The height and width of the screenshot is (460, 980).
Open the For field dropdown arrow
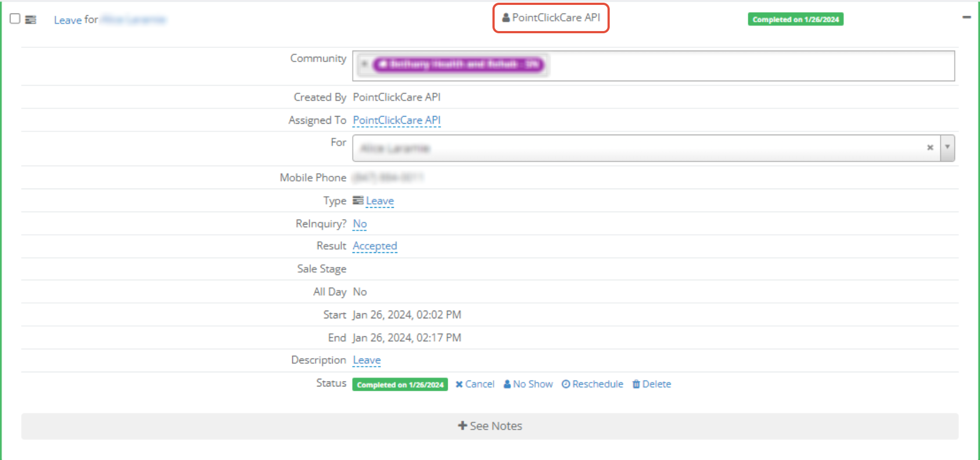tap(947, 148)
